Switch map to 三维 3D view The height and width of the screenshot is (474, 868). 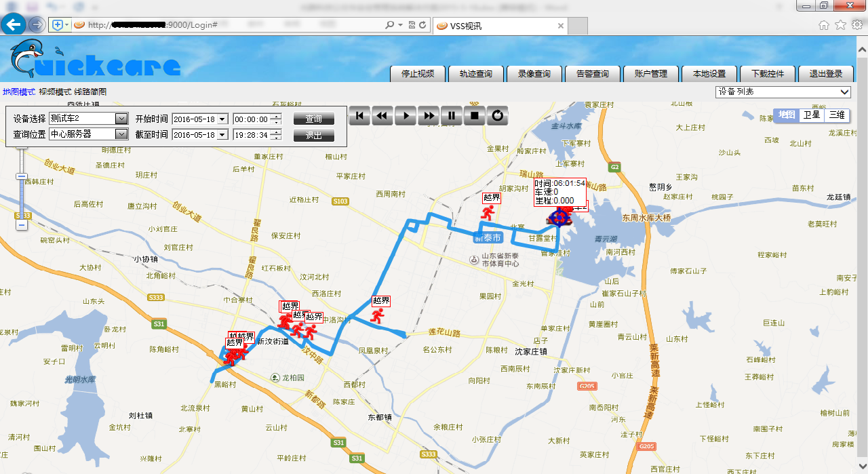coord(837,115)
